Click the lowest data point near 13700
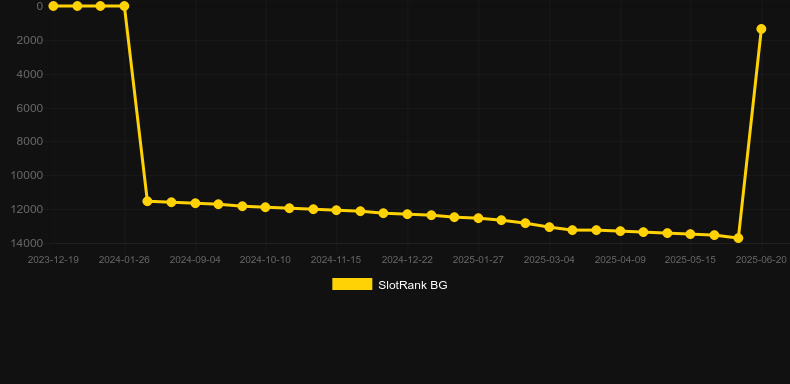 [738, 238]
